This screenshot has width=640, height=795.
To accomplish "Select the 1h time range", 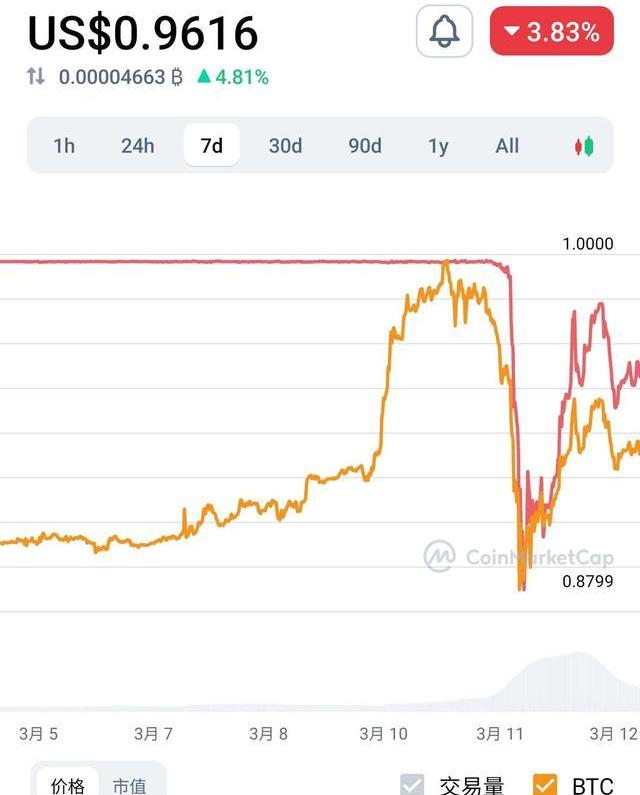I will 64,146.
